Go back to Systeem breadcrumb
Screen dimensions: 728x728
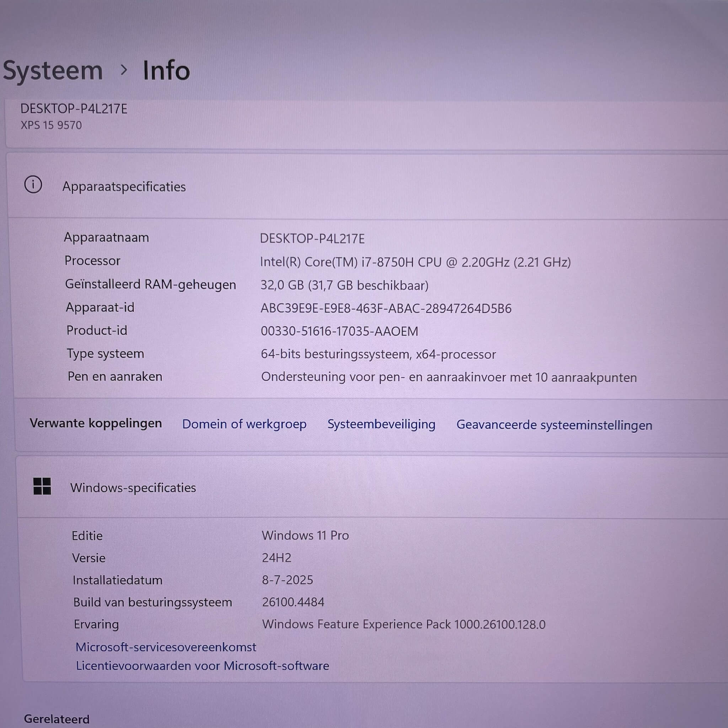click(53, 71)
